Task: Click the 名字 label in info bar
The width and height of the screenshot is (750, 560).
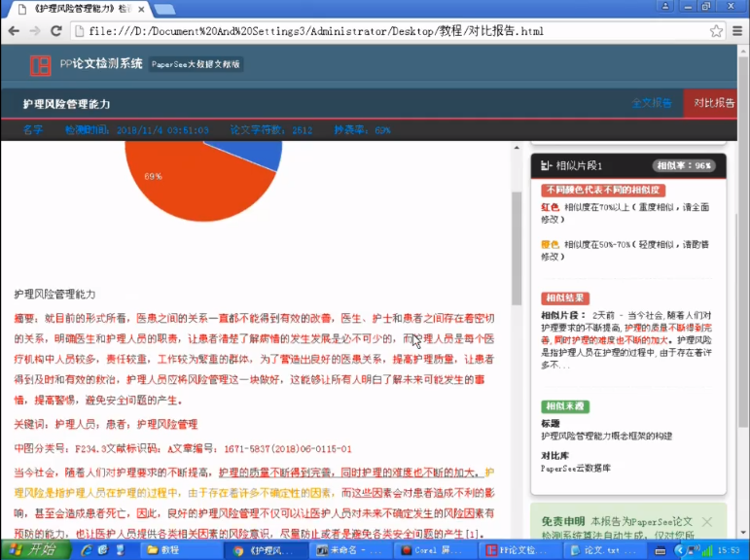Action: (32, 130)
